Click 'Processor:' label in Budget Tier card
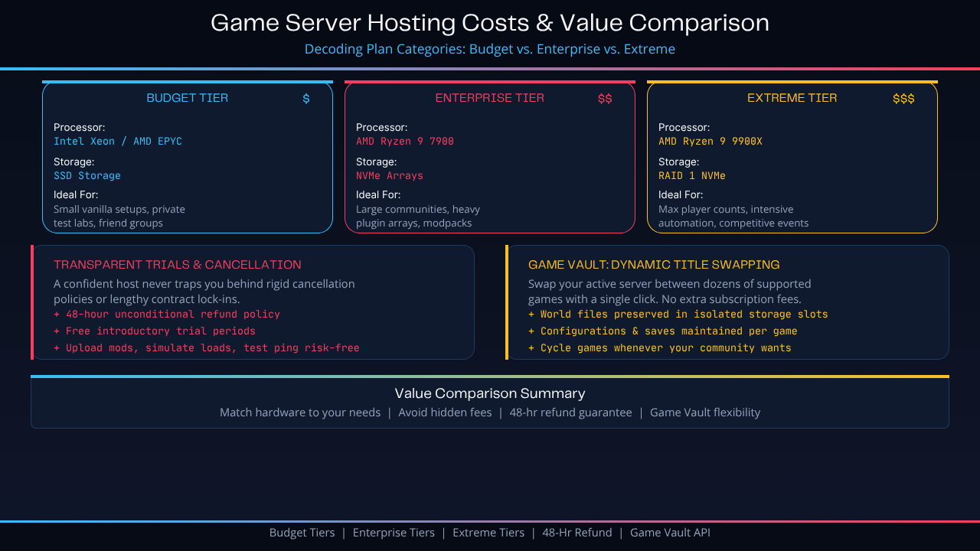980x551 pixels. (80, 128)
